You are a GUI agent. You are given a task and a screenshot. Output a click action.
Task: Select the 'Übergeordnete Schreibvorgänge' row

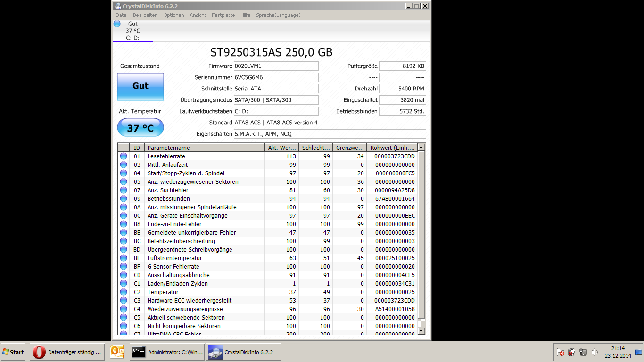(x=268, y=249)
